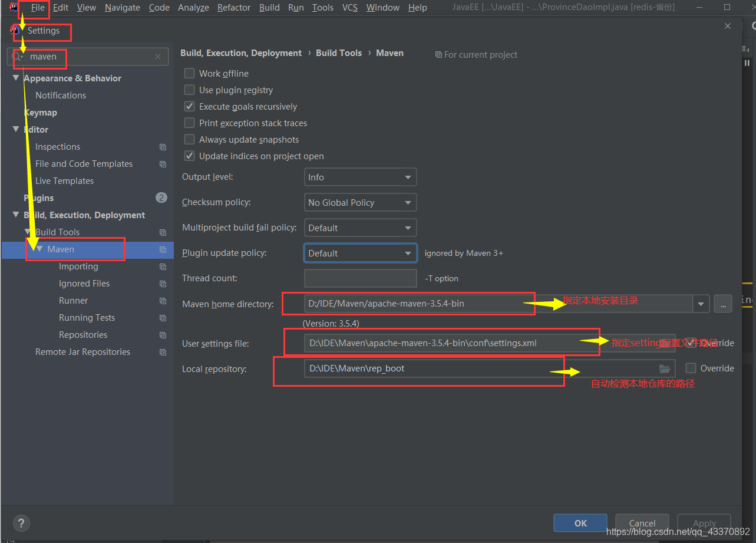Enable Use plugin registry checkbox

click(189, 90)
